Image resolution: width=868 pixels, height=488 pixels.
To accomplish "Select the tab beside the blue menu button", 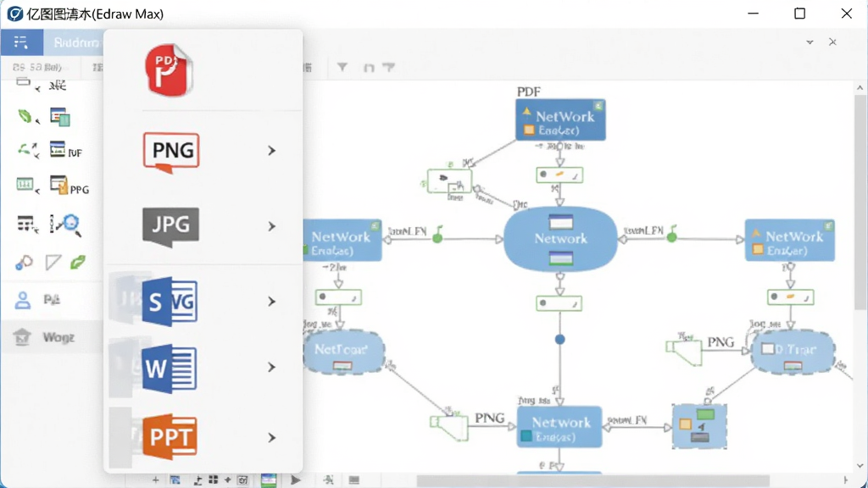I will point(75,42).
